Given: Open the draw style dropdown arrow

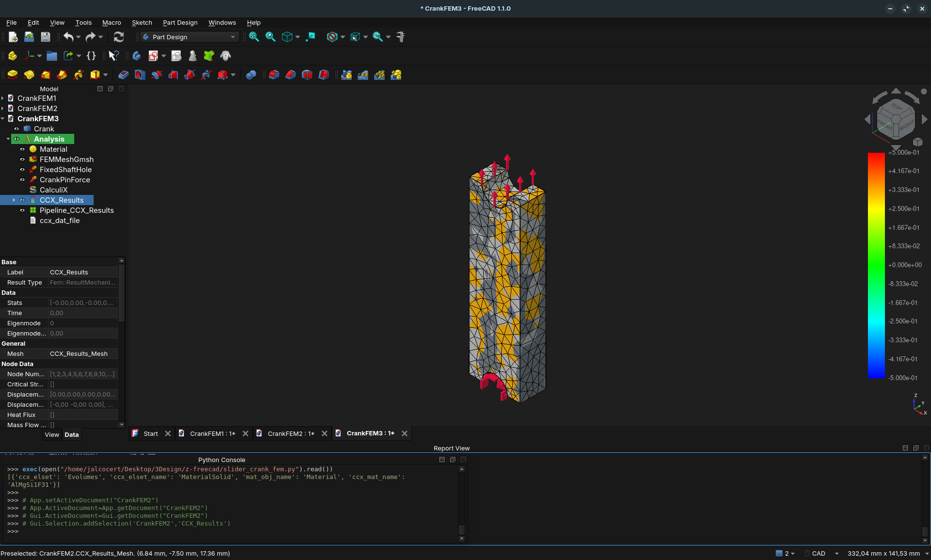Looking at the screenshot, I should 343,37.
